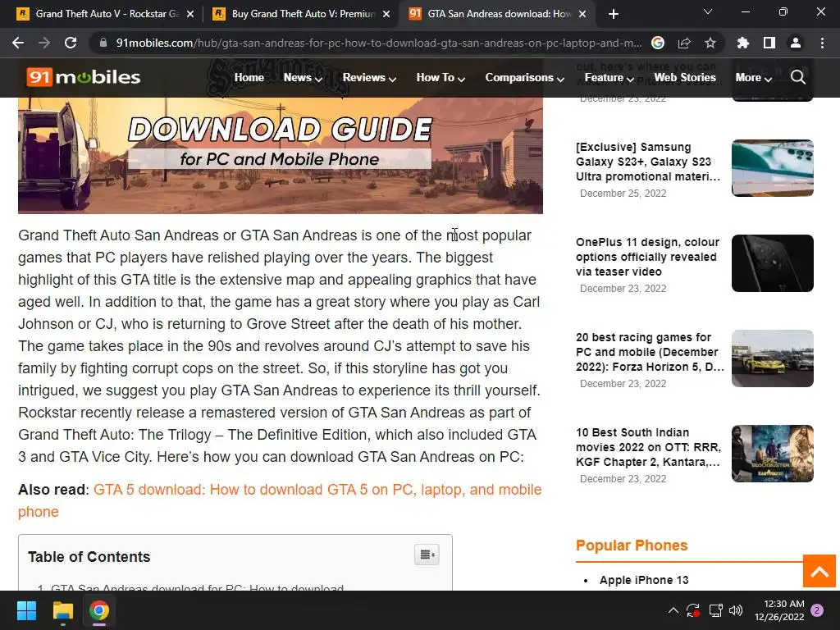Open the volume speaker tray icon
The height and width of the screenshot is (630, 840).
click(736, 610)
